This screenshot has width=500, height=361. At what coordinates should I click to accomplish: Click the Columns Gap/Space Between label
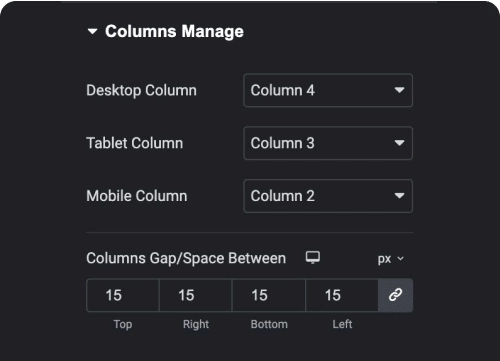pyautogui.click(x=186, y=259)
